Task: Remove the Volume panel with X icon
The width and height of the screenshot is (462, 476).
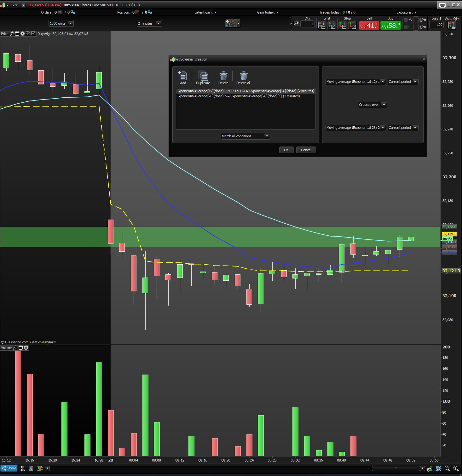Action: tap(26, 348)
